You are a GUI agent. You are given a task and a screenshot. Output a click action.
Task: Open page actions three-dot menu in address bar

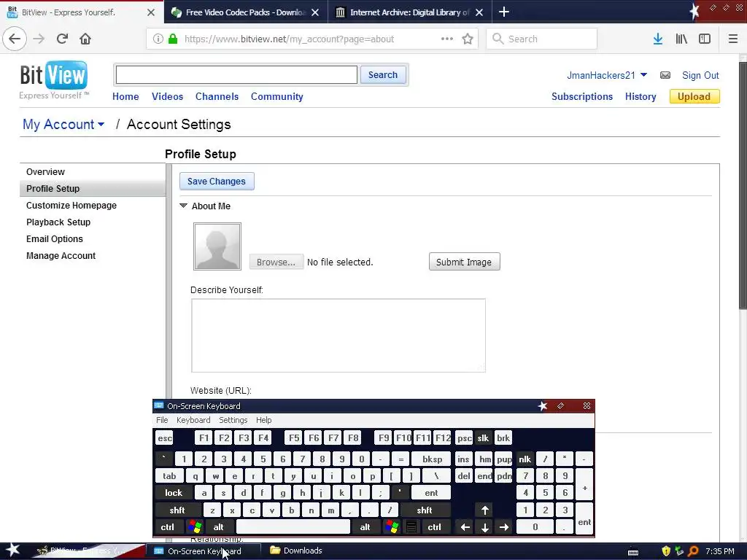click(x=447, y=39)
